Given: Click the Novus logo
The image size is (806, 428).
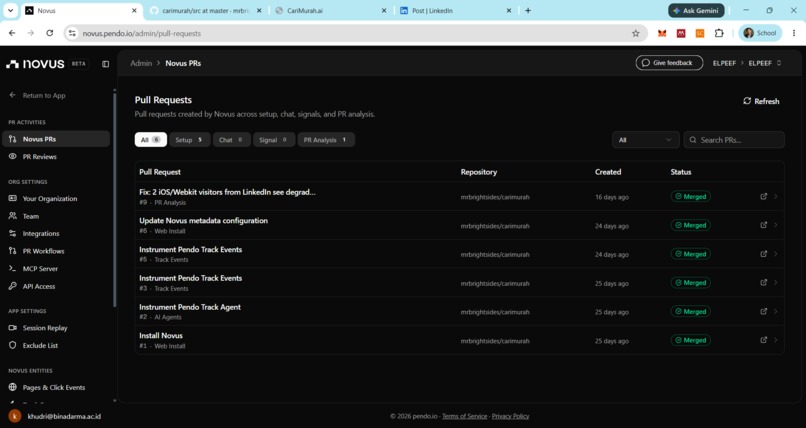Looking at the screenshot, I should pyautogui.click(x=35, y=64).
